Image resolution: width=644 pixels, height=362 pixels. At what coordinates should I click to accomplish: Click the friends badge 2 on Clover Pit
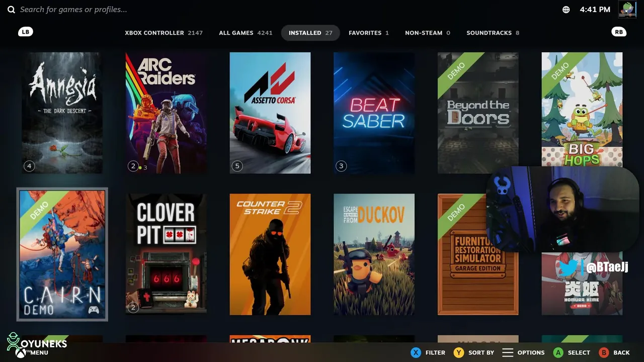(133, 308)
